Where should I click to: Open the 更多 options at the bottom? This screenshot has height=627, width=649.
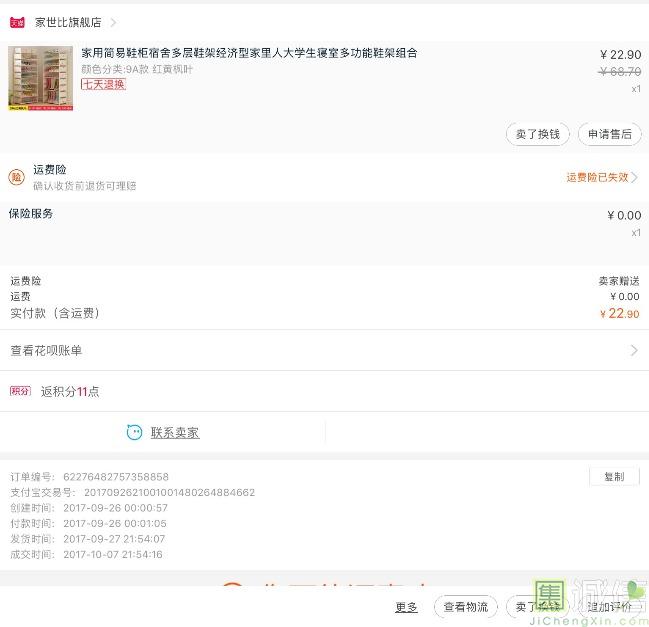point(406,606)
